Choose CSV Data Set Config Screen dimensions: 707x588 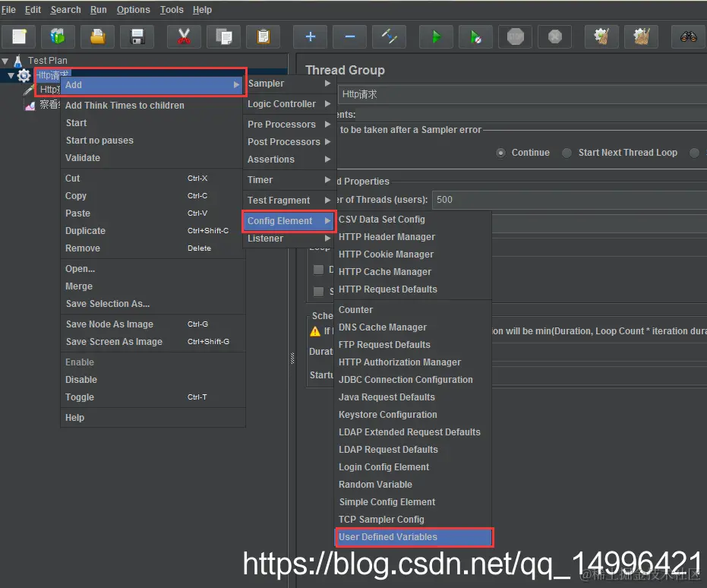[x=413, y=219]
